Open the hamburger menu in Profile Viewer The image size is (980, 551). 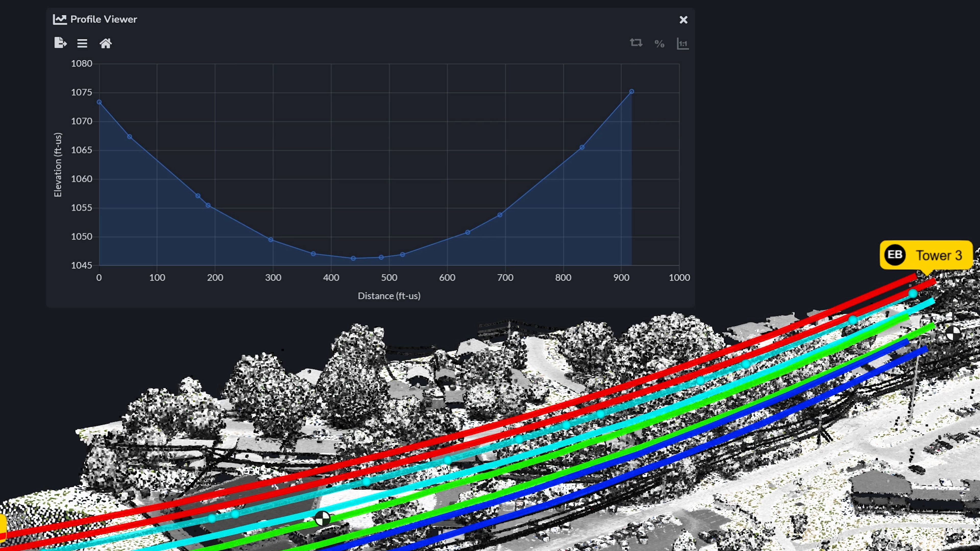coord(82,43)
